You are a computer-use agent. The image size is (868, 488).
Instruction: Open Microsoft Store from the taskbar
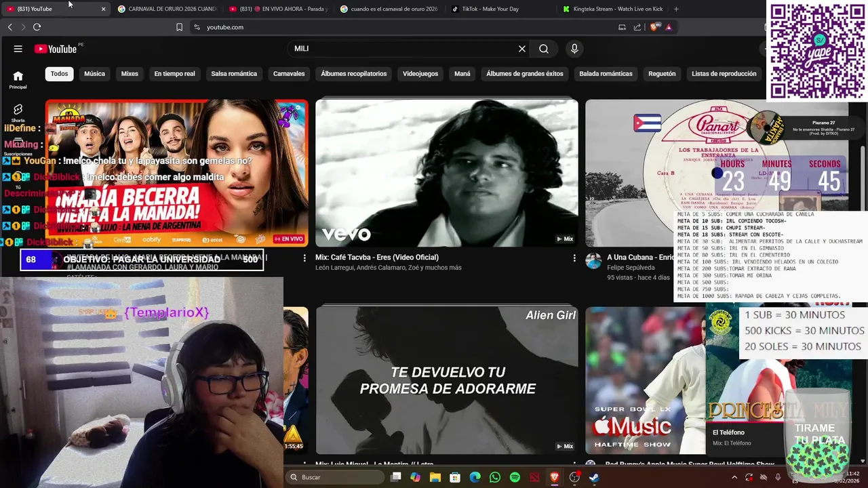[455, 477]
